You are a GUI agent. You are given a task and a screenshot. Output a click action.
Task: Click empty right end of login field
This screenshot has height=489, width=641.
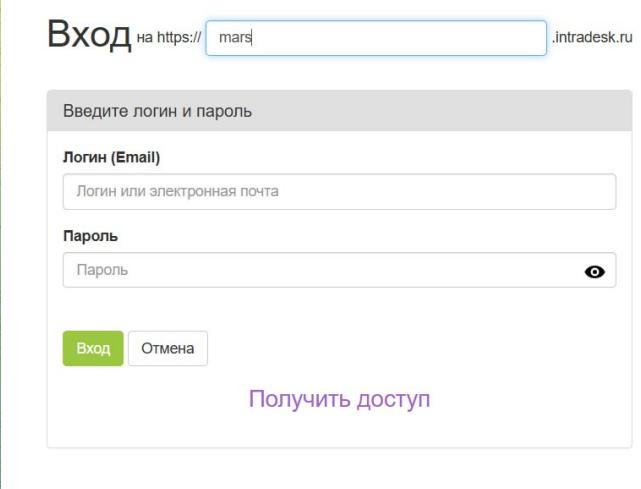coord(580,192)
